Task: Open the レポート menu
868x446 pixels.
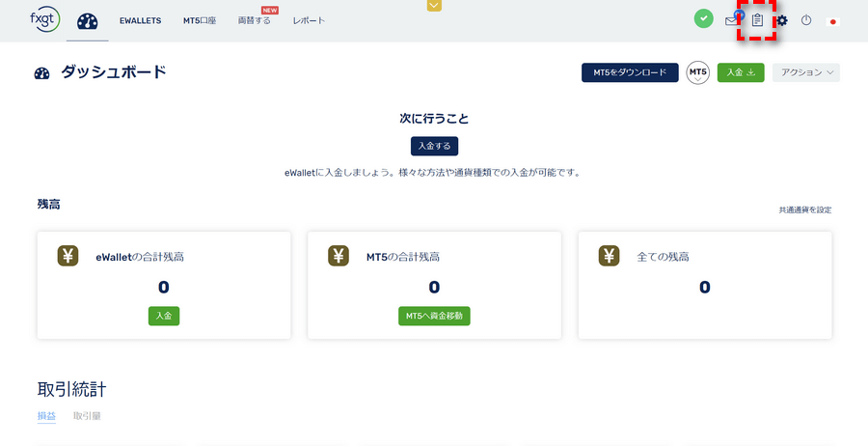Action: (309, 21)
